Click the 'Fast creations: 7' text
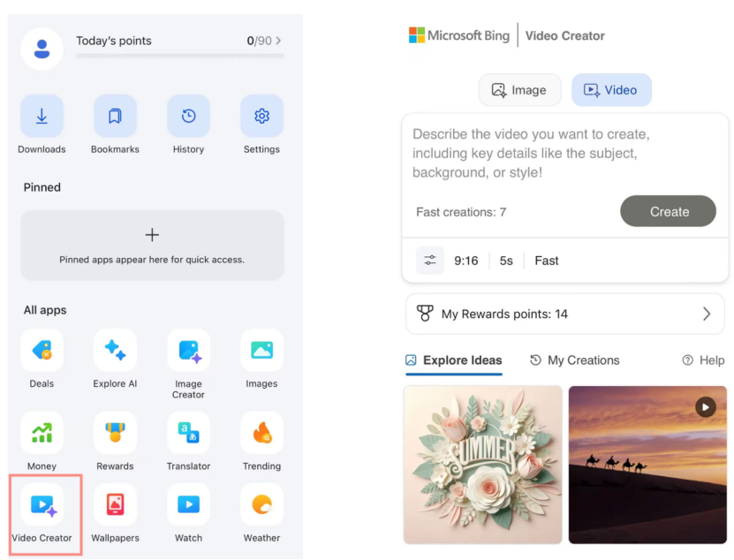734x560 pixels. [461, 212]
